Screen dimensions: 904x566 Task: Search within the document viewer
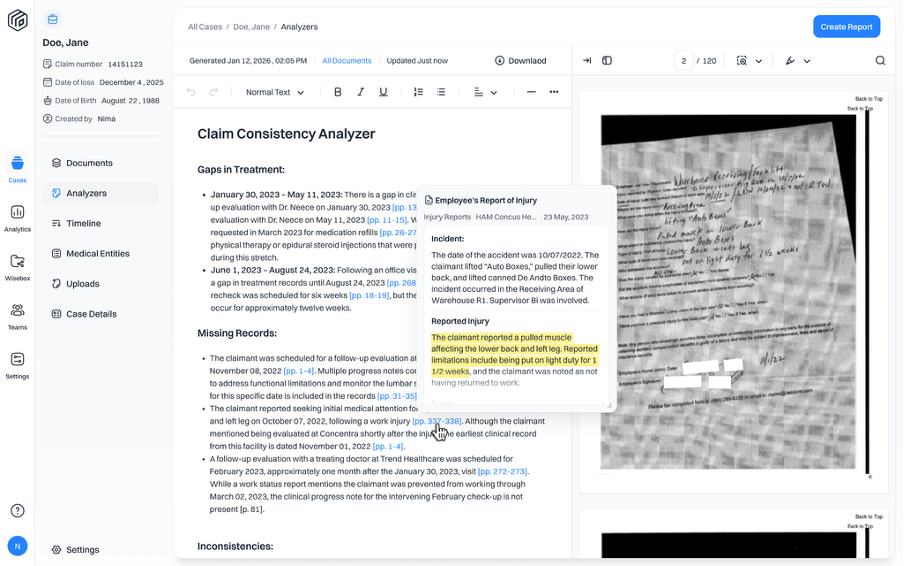(x=880, y=61)
